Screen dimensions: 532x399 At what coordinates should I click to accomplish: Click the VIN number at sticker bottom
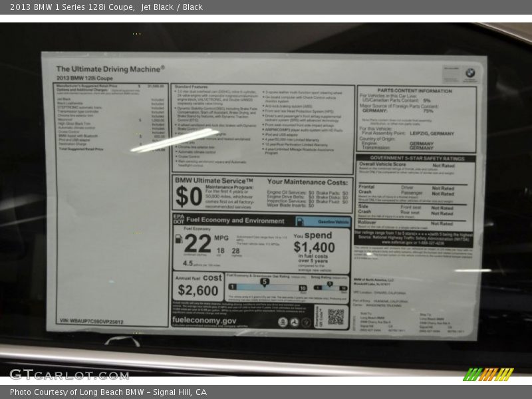pos(92,321)
